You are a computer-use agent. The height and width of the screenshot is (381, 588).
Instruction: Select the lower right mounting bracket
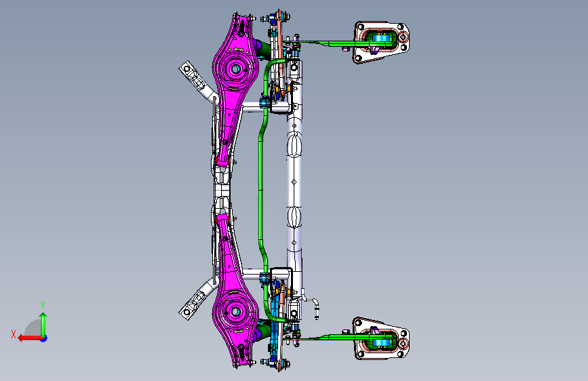coord(380,338)
